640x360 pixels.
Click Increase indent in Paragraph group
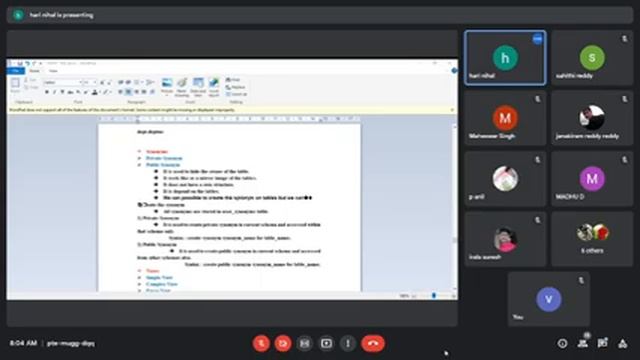[128, 82]
